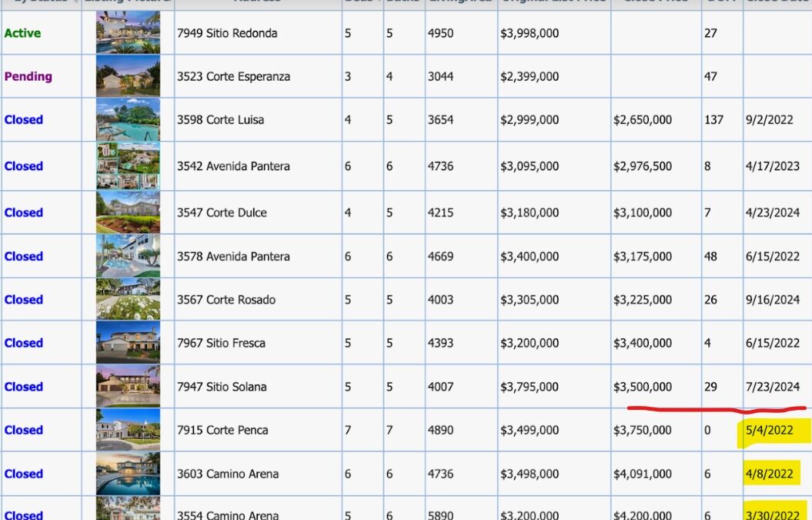812x520 pixels.
Task: View the 3567 Corte Rosado flower thumbnail
Action: click(128, 299)
